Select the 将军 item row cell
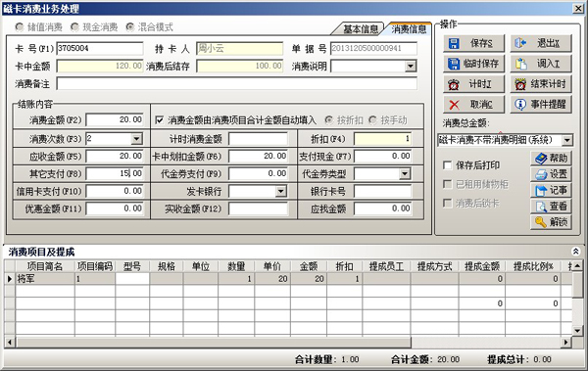588x371 pixels. (45, 279)
